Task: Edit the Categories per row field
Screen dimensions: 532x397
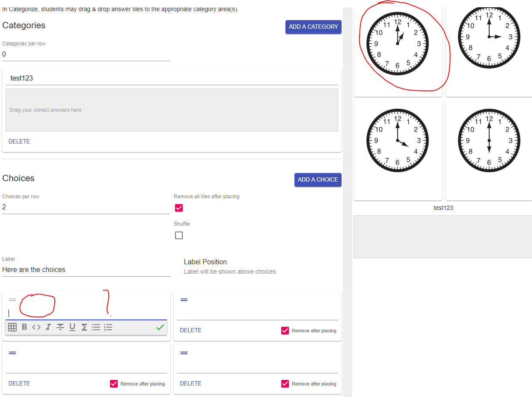Action: (x=86, y=54)
